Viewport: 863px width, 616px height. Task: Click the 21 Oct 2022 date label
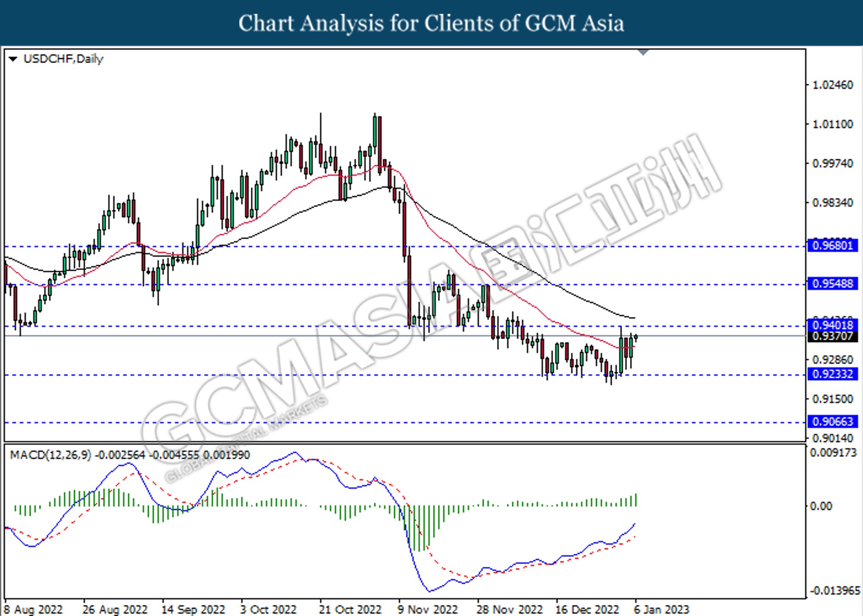point(350,610)
